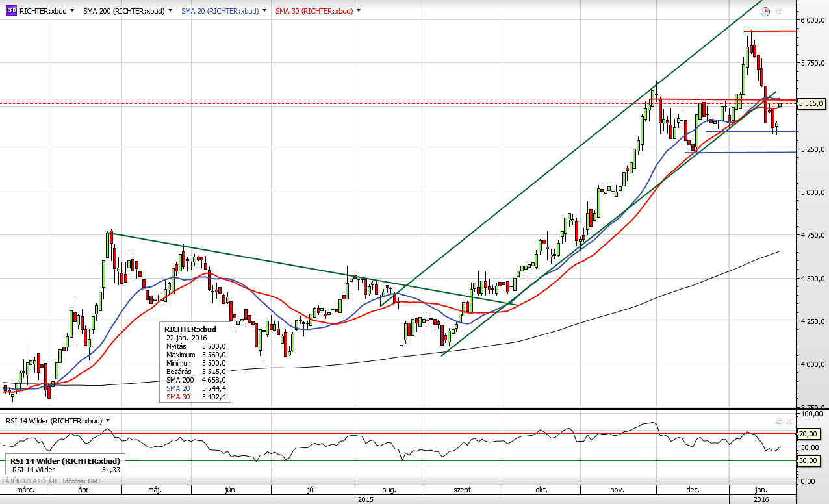Select the lowest blue horizontal support line
Viewport: 829px width, 504px height.
pyautogui.click(x=741, y=153)
